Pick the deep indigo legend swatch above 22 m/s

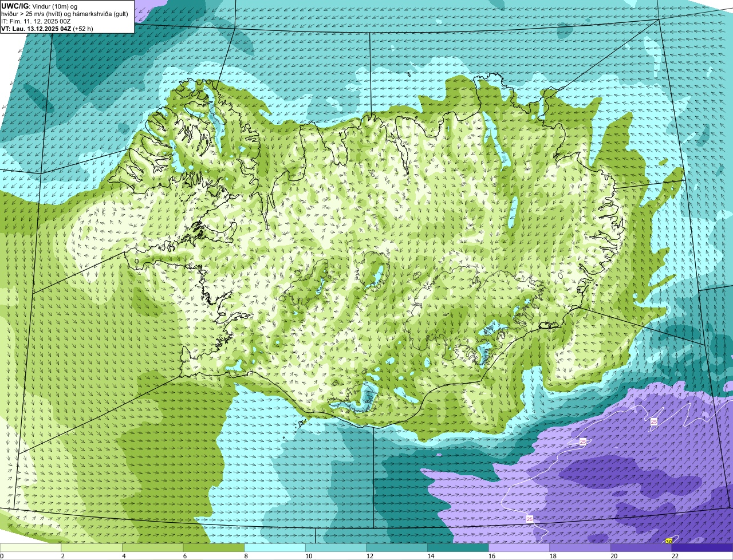coord(702,547)
